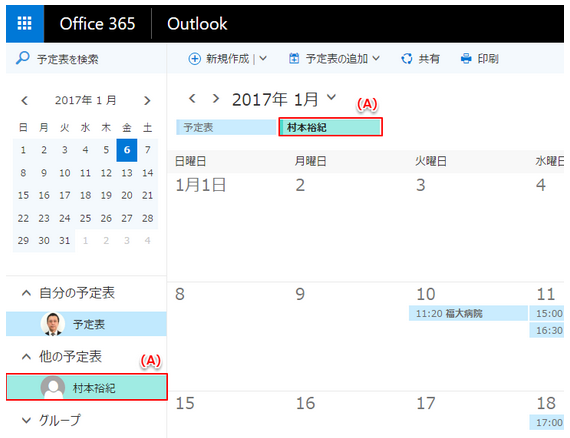Go to next month in main calendar
Viewport: 570px width, 438px height.
click(216, 98)
